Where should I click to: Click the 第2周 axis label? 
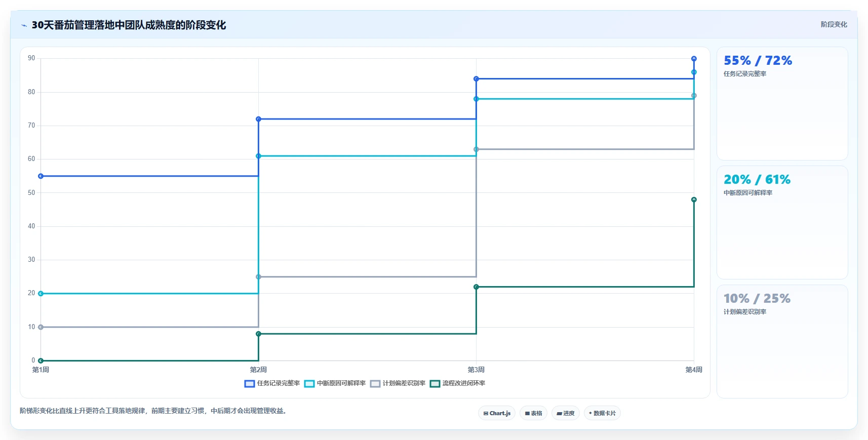258,370
